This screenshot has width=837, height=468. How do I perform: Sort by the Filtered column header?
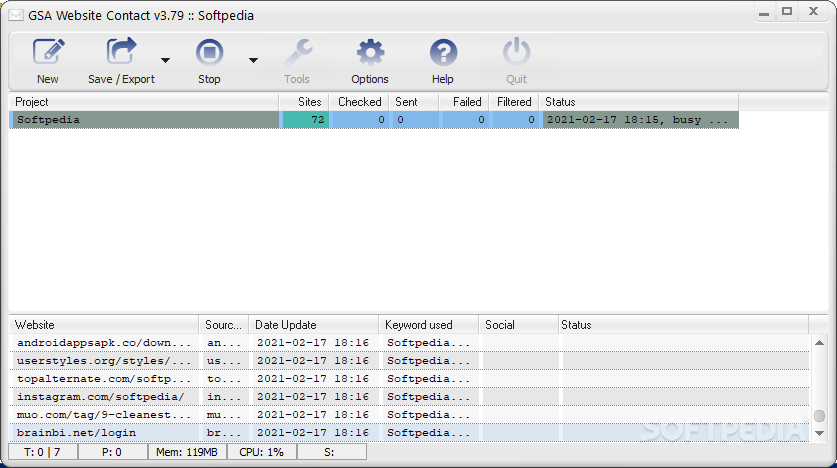click(514, 102)
